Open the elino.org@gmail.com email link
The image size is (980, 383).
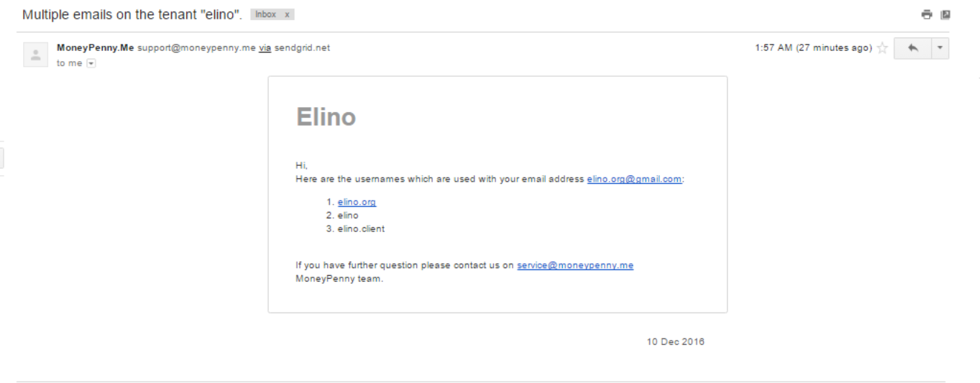coord(634,179)
